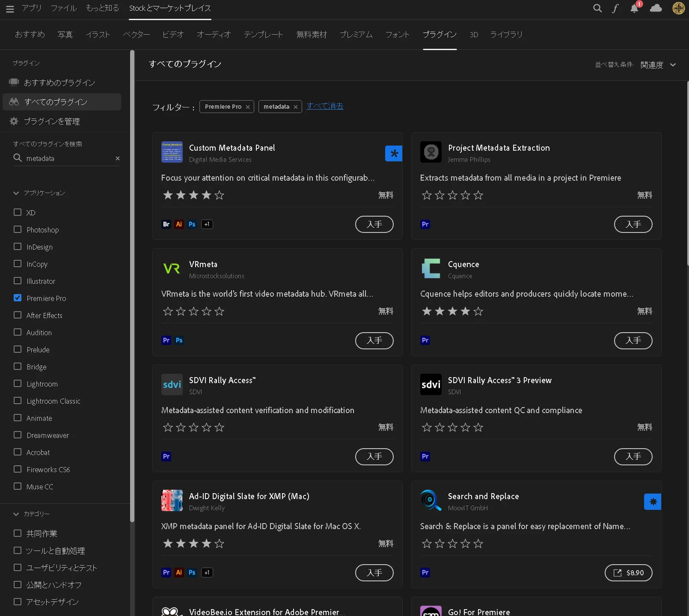Tick the 共同作業 category checkbox
The width and height of the screenshot is (689, 616).
18,533
